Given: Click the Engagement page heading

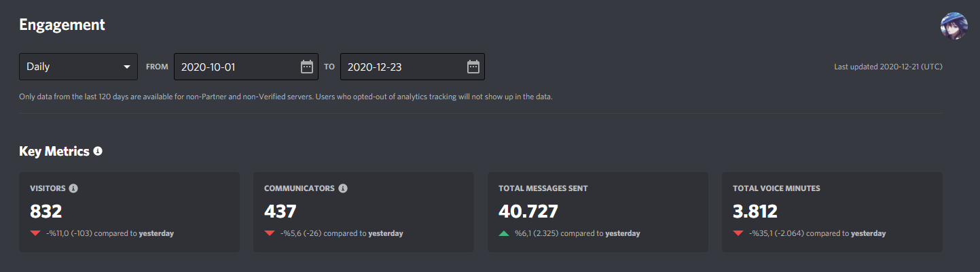Looking at the screenshot, I should point(62,25).
